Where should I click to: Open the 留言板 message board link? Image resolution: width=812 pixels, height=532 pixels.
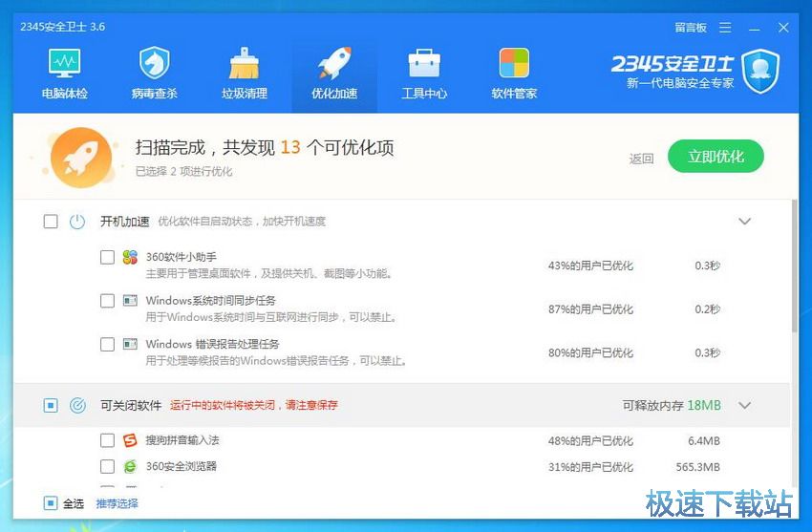(x=691, y=28)
